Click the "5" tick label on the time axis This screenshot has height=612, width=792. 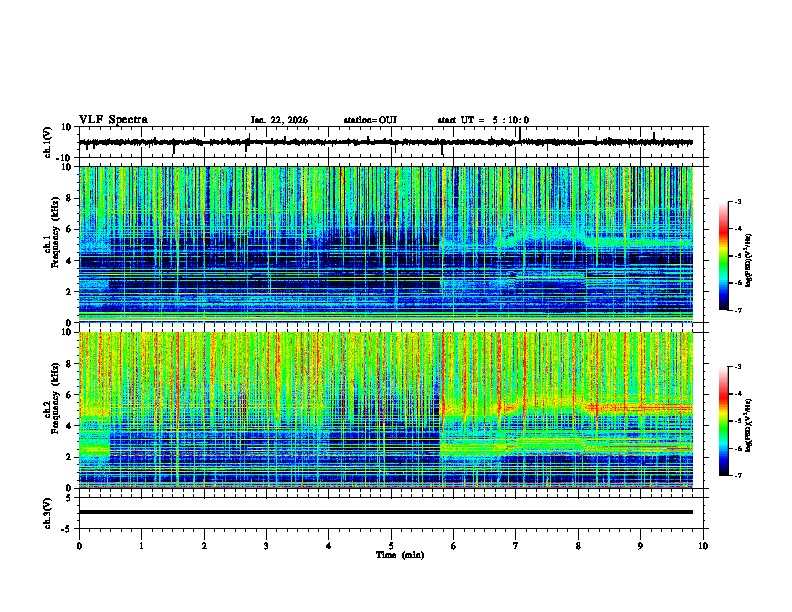pos(391,546)
